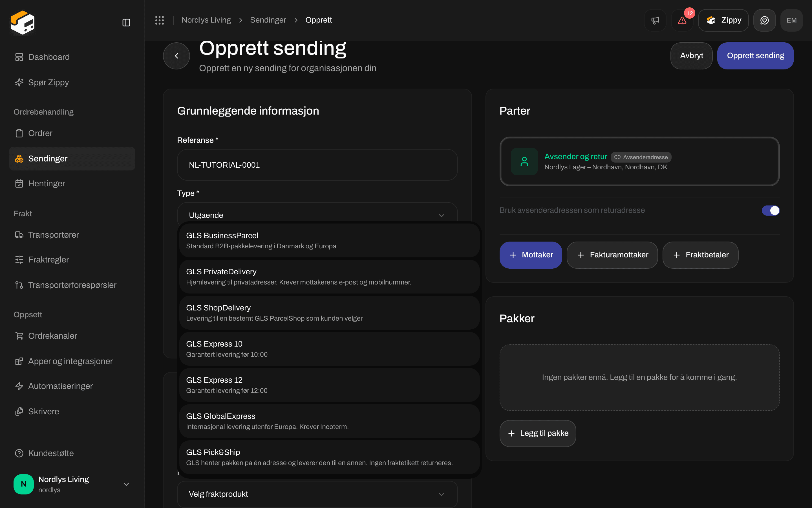Screen dimensions: 812x508
Task: Select GLS Express 12 option
Action: [329, 385]
